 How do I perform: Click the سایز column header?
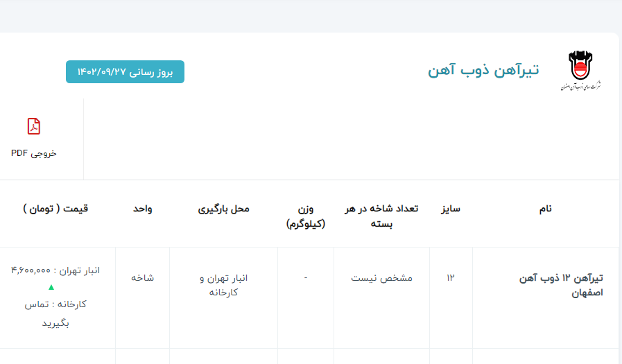(451, 209)
